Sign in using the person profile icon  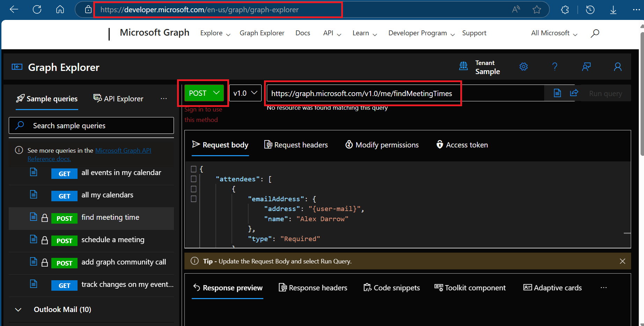click(x=617, y=67)
